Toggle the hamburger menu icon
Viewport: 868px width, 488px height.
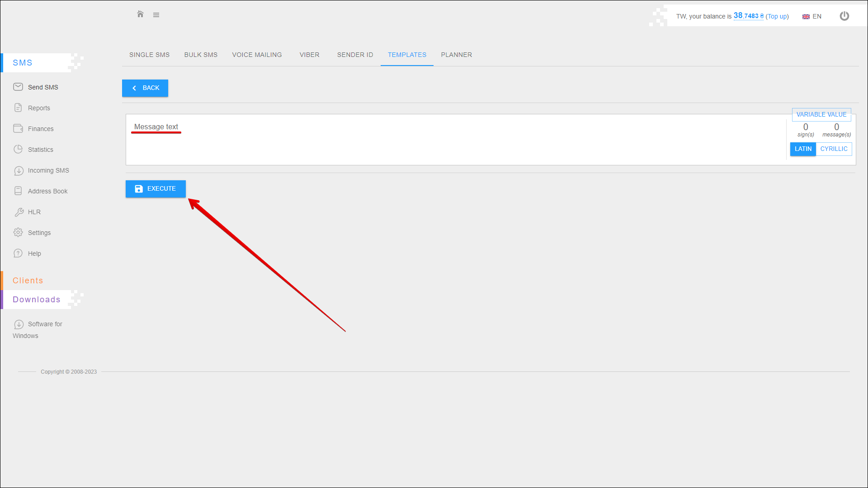156,15
